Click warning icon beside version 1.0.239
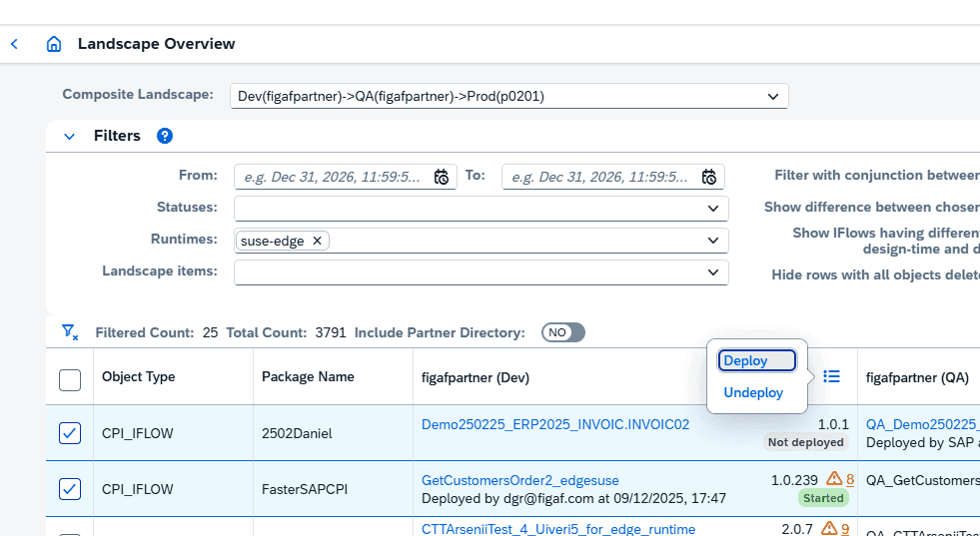The width and height of the screenshot is (980, 536). tap(834, 479)
